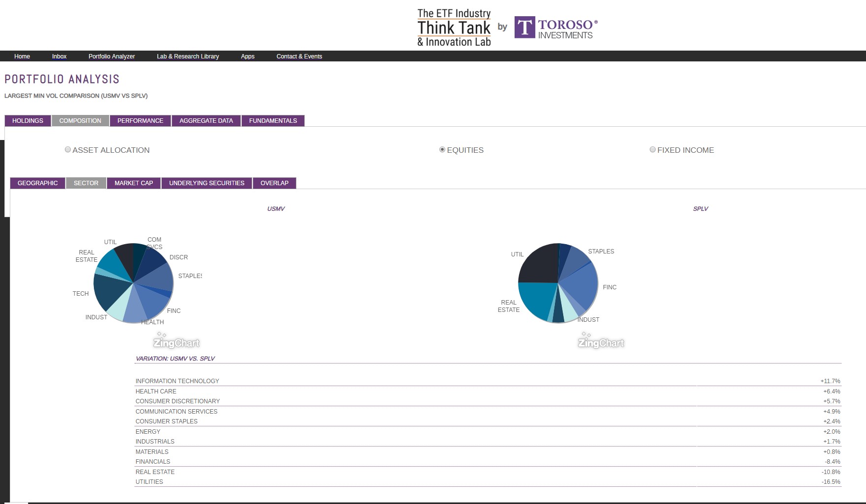Click the -16.5% variation value
Viewport: 866px width, 504px height.
(831, 482)
